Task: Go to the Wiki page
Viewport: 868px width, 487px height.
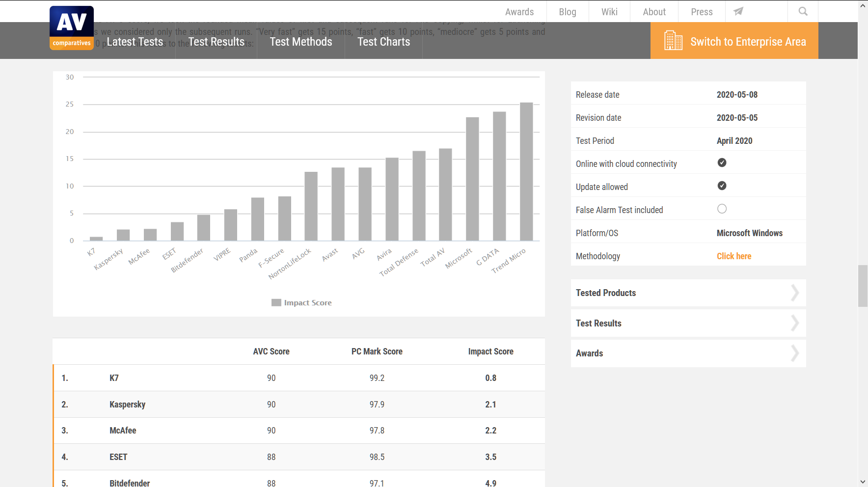Action: coord(609,12)
